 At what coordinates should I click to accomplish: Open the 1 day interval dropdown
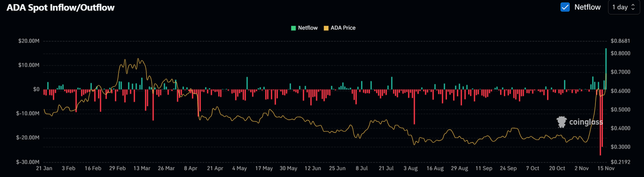(x=624, y=7)
